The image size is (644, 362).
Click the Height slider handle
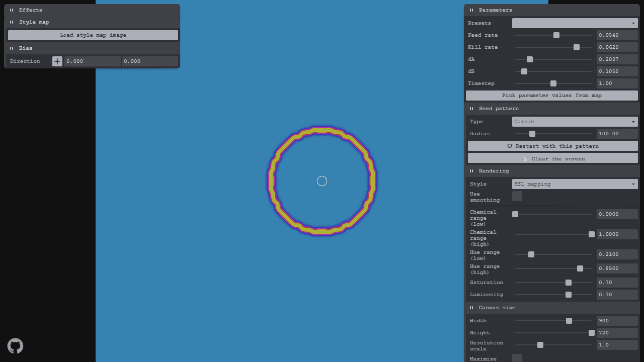click(592, 333)
